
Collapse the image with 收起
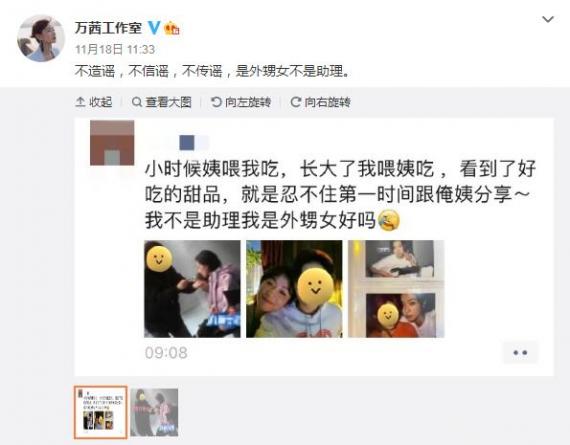click(x=94, y=102)
